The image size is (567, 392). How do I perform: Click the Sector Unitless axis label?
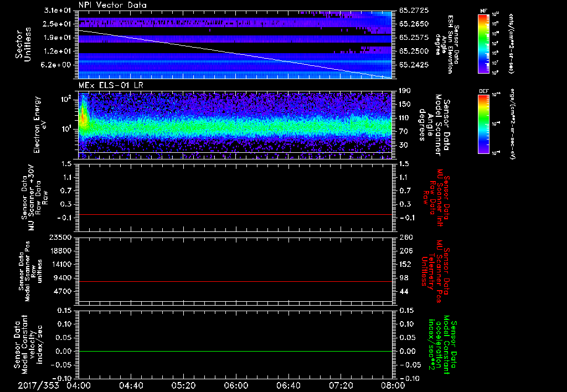(23, 44)
